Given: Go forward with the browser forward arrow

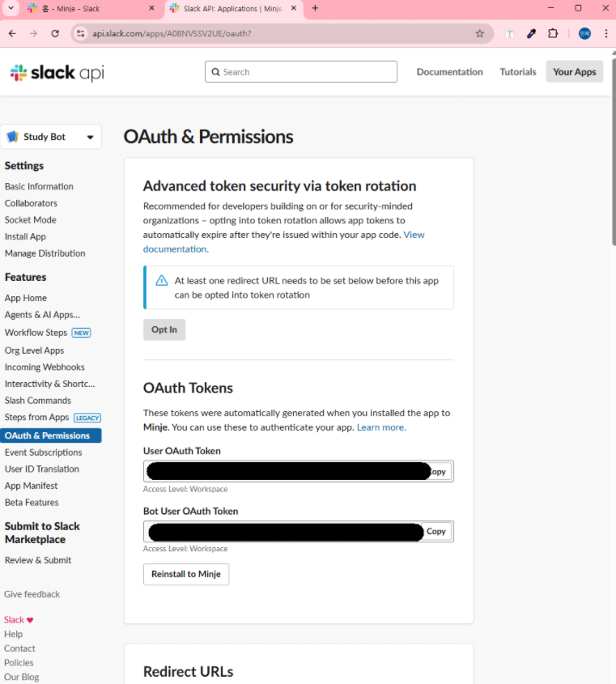Looking at the screenshot, I should click(33, 33).
